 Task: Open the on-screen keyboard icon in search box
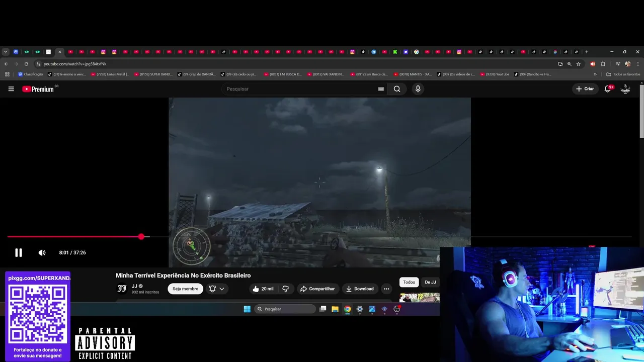[381, 89]
